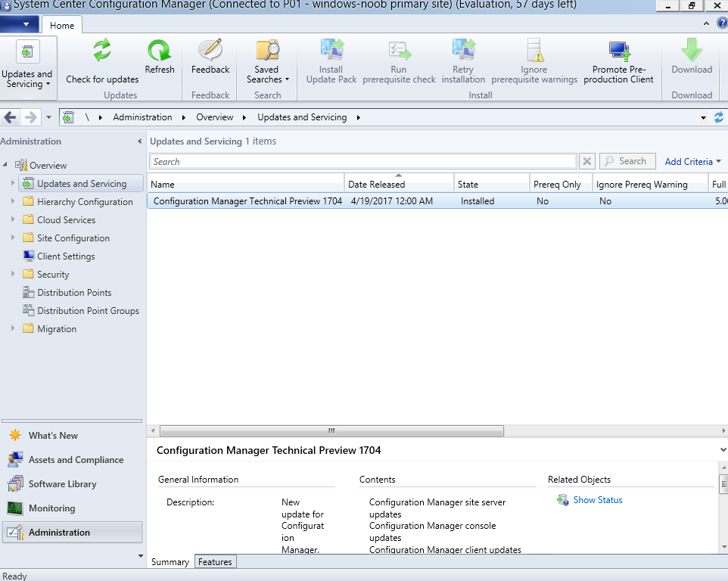Sort by the Prereq Only column header
Image resolution: width=728 pixels, height=581 pixels.
(x=561, y=185)
